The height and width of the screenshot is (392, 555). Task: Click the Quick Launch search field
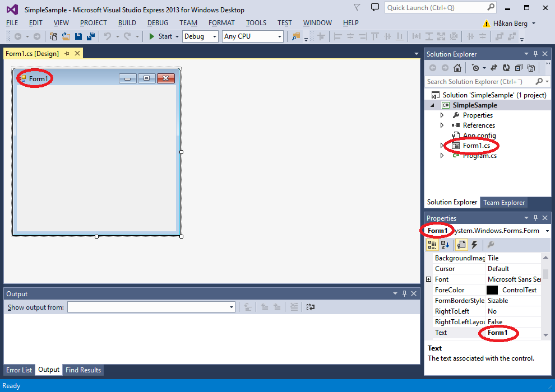pos(436,7)
